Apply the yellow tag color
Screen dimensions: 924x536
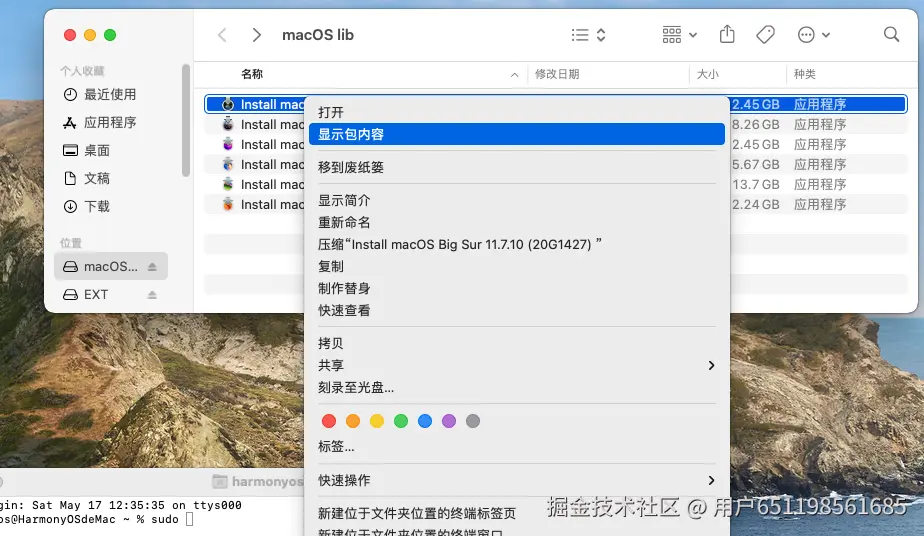[x=377, y=421]
